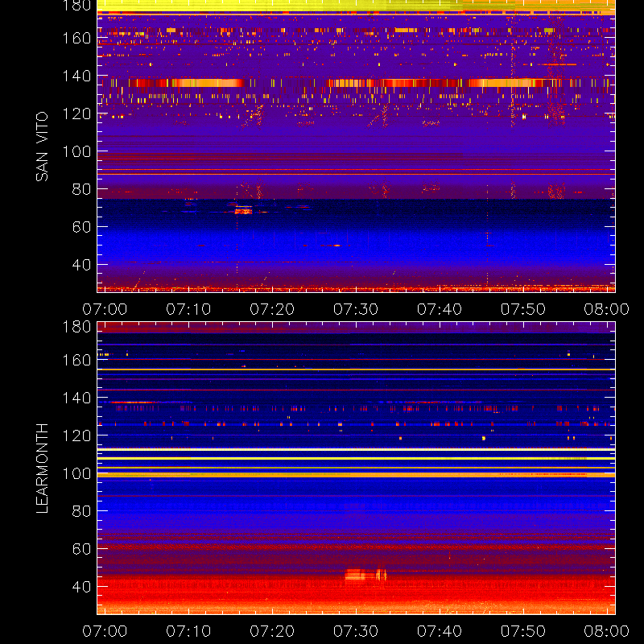Screen dimensions: 644x644
Task: Click the 07:40 time label under Learmonth plot
Action: 440,631
